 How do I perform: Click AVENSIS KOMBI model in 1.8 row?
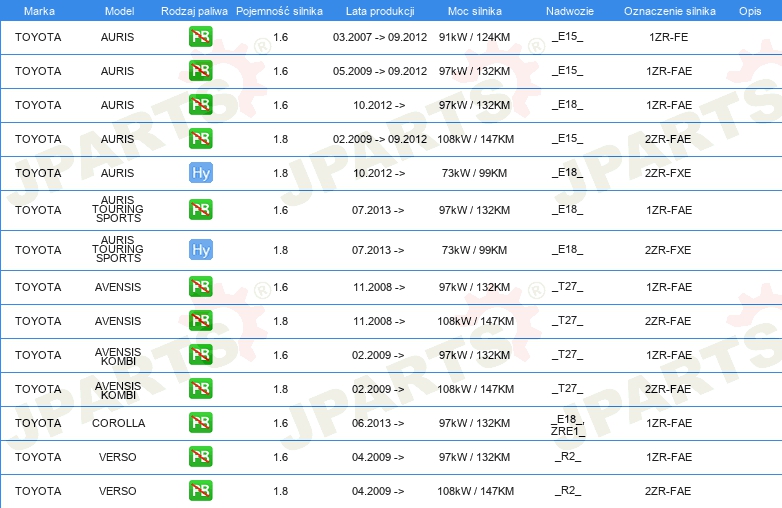(x=118, y=390)
